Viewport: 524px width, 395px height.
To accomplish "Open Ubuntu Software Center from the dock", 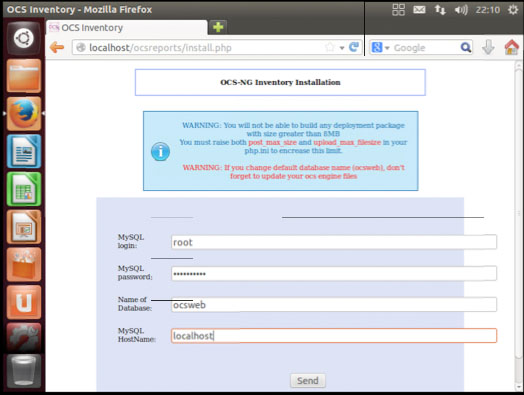I will tap(24, 265).
